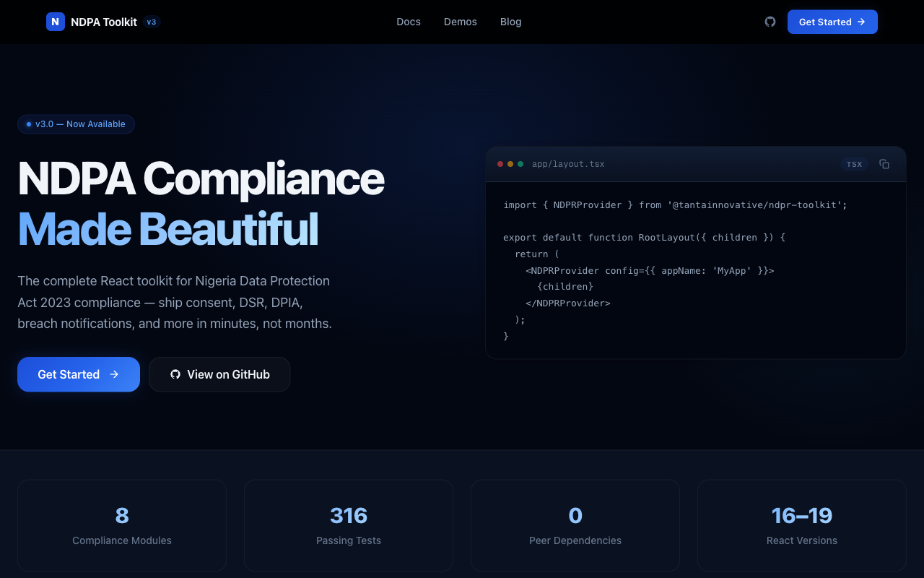Open the Docs menu item
This screenshot has height=578, width=924.
pyautogui.click(x=409, y=22)
